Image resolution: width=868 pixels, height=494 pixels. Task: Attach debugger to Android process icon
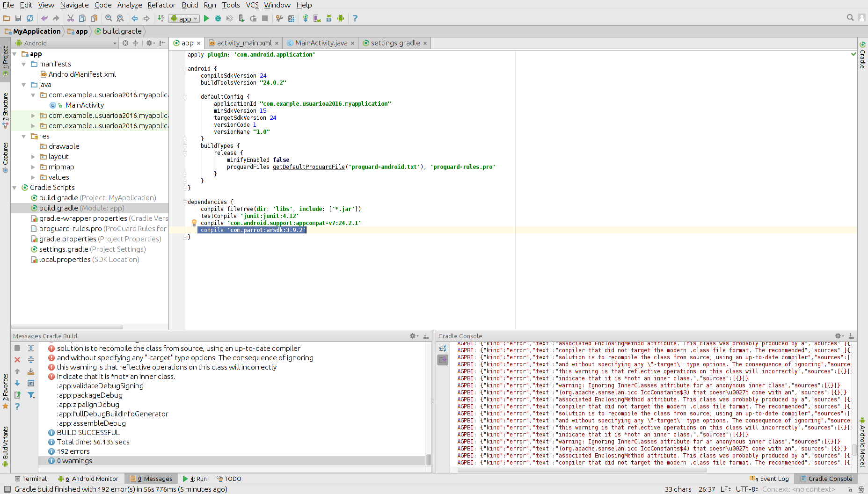click(x=241, y=18)
